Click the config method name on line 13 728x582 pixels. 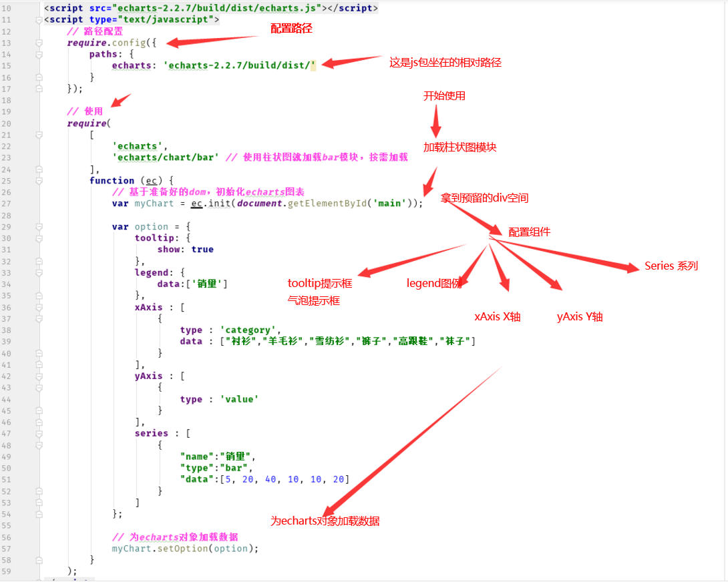click(x=129, y=43)
